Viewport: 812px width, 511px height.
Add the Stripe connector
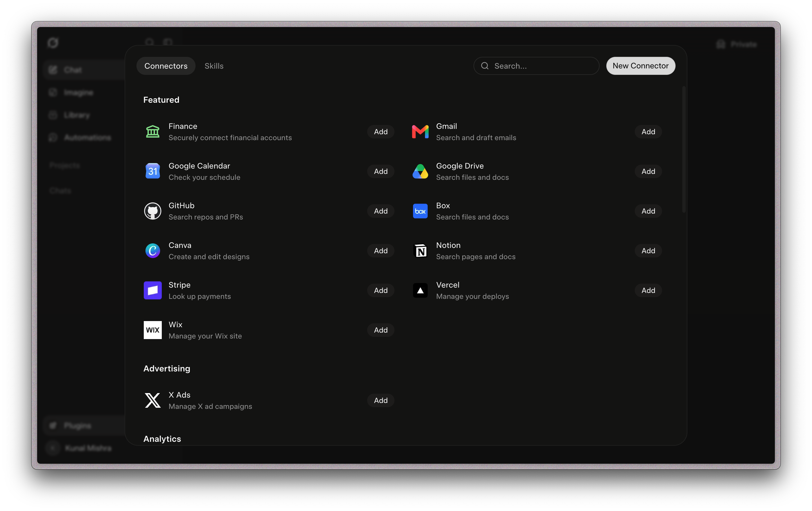click(x=381, y=290)
